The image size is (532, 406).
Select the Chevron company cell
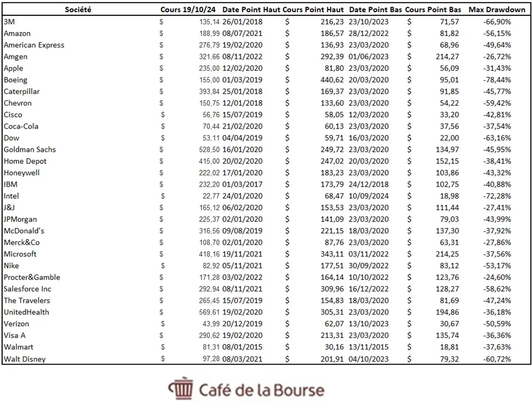click(x=17, y=103)
